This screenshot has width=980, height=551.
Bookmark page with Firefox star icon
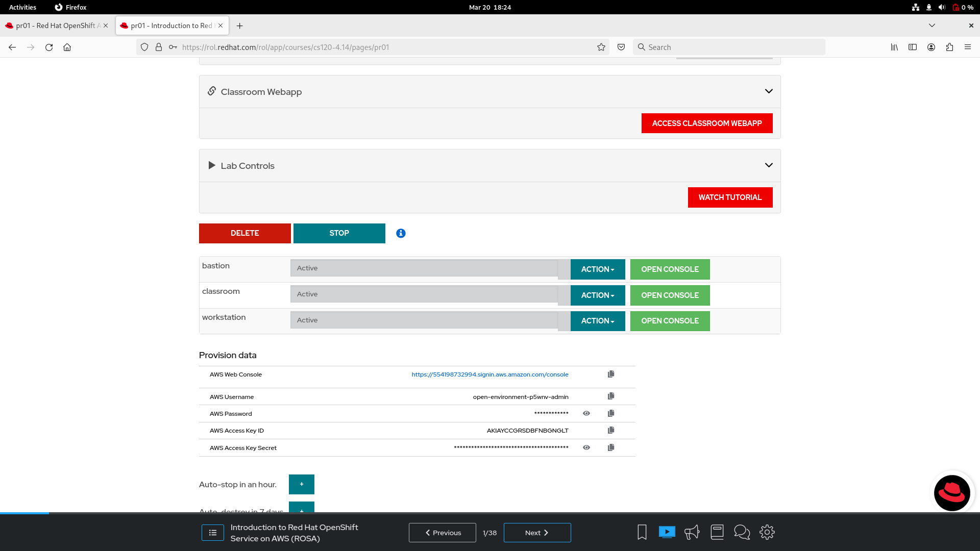coord(601,47)
